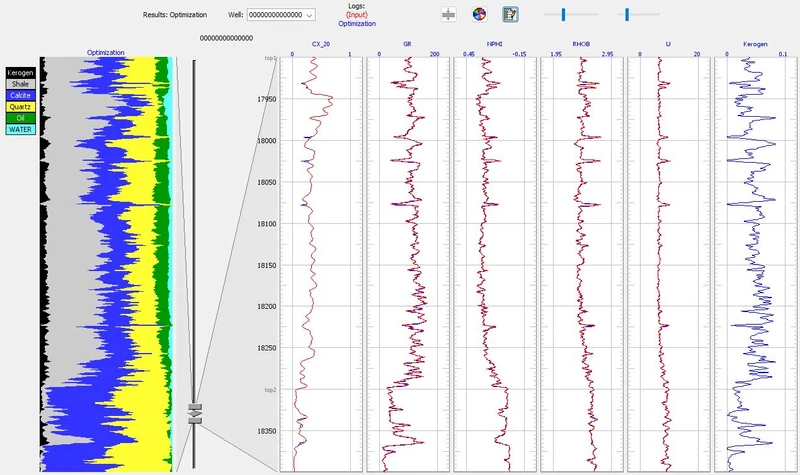
Task: Open the color wheel palette icon
Action: pos(479,14)
